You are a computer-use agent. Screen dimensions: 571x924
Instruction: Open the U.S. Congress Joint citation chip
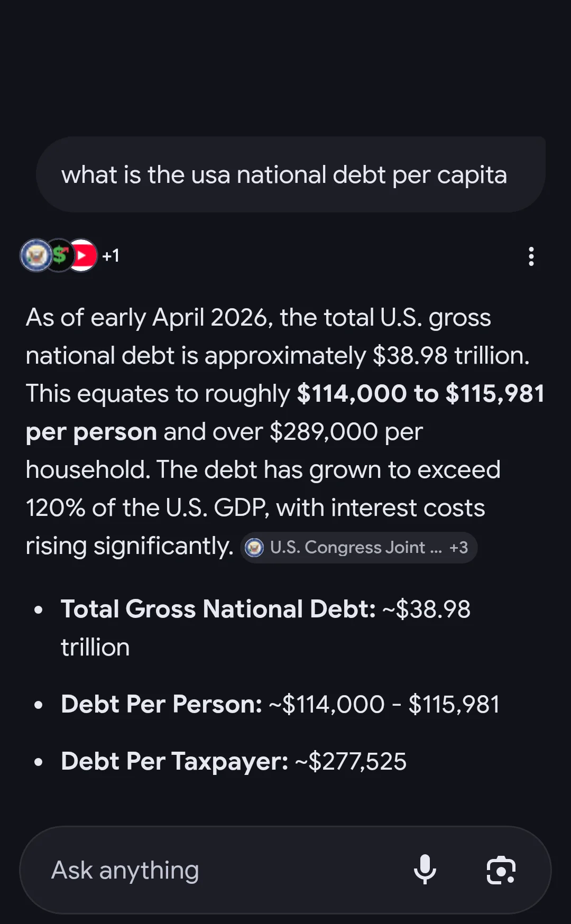358,548
